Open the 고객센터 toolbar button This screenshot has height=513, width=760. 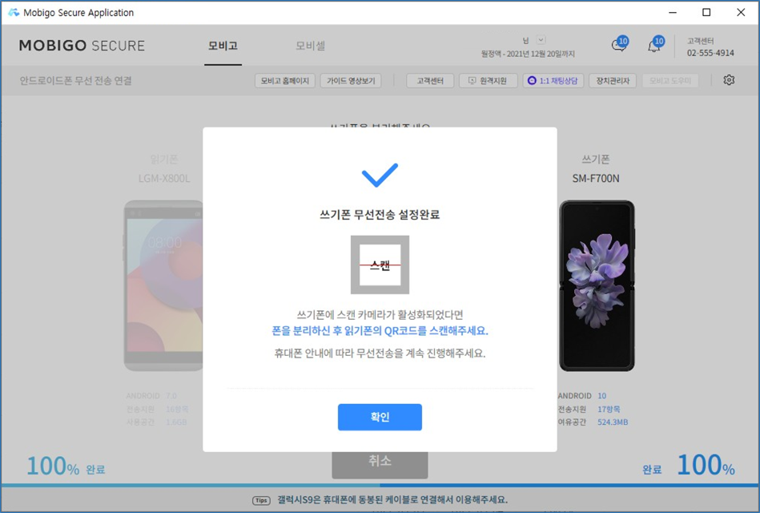(430, 80)
